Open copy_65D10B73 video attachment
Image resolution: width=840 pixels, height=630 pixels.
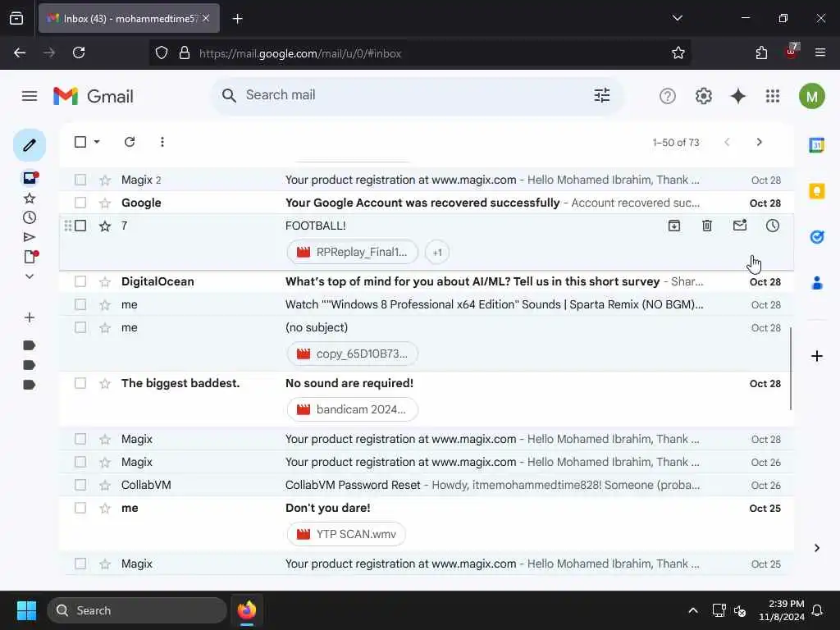(x=353, y=354)
